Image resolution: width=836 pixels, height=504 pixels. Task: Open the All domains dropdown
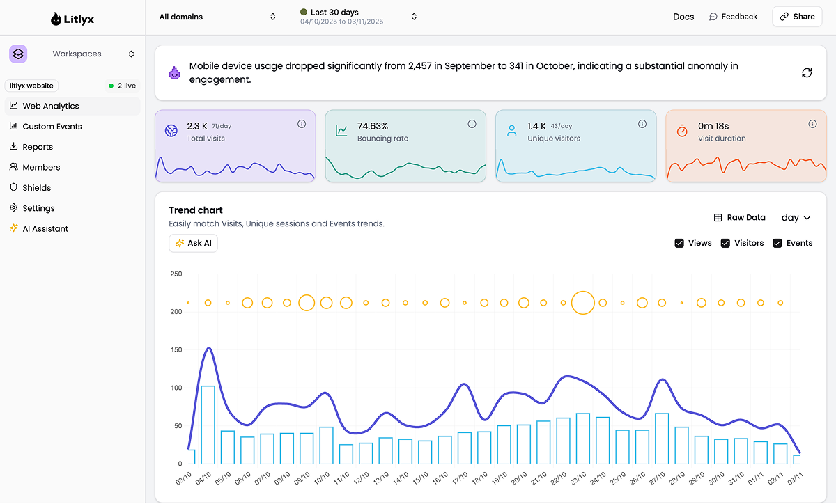point(217,16)
